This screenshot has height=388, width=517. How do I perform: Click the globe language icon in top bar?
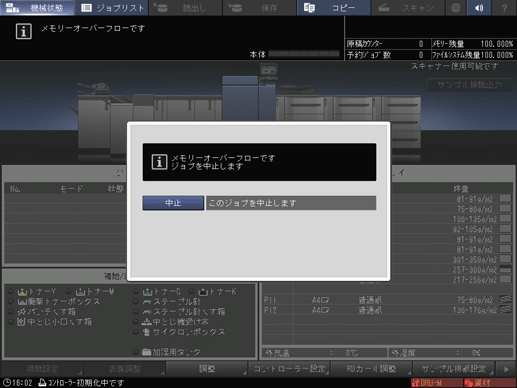[x=456, y=8]
